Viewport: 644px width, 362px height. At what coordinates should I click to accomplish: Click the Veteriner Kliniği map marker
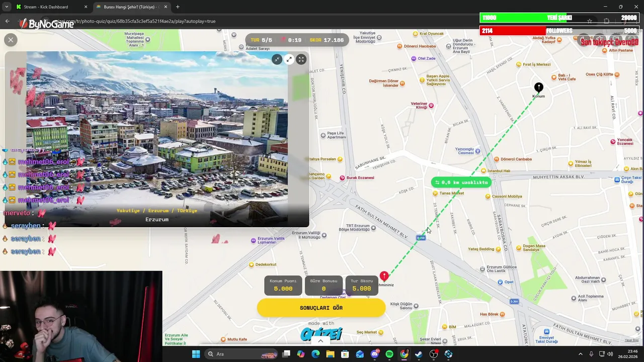pyautogui.click(x=431, y=106)
